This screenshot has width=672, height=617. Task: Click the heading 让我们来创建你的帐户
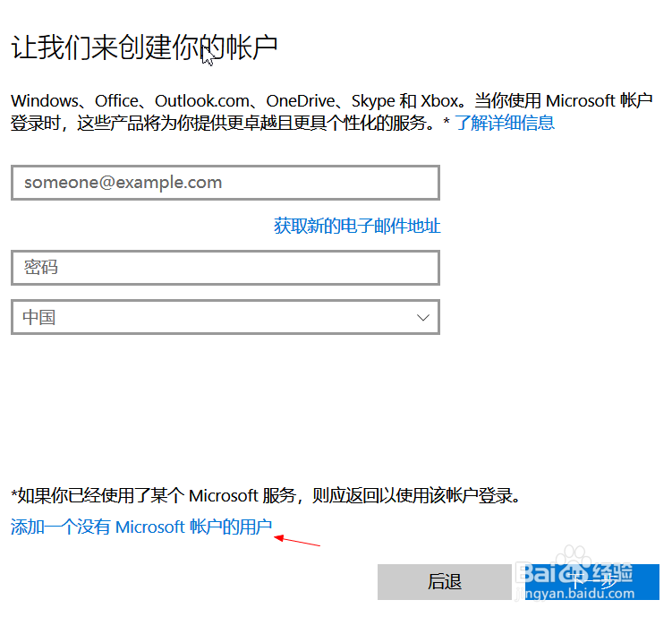(x=144, y=47)
